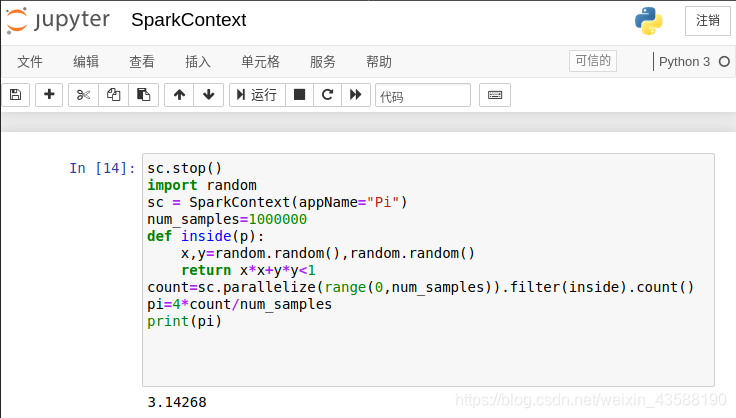Click the Jupyter logo
This screenshot has width=736, height=418.
coord(58,21)
